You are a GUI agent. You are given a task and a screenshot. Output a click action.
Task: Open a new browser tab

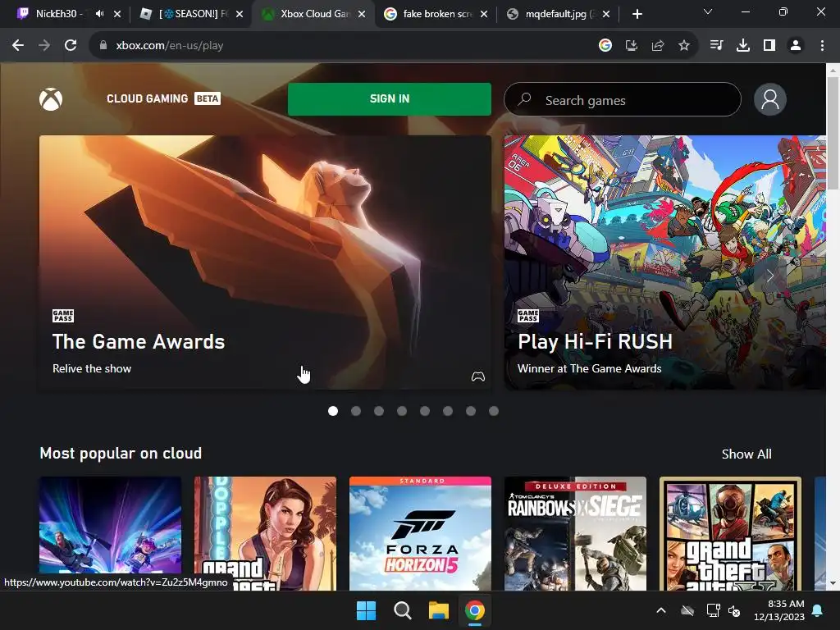click(x=637, y=14)
